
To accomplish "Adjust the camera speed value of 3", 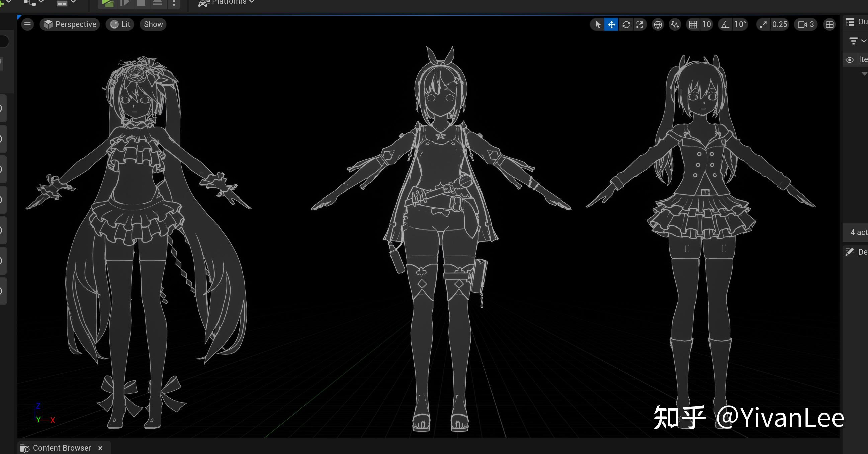I will (806, 24).
